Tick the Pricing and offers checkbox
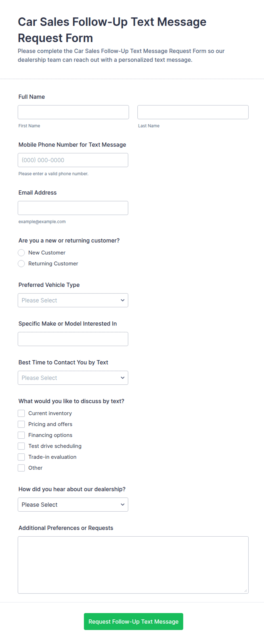The height and width of the screenshot is (644, 264). pyautogui.click(x=21, y=424)
